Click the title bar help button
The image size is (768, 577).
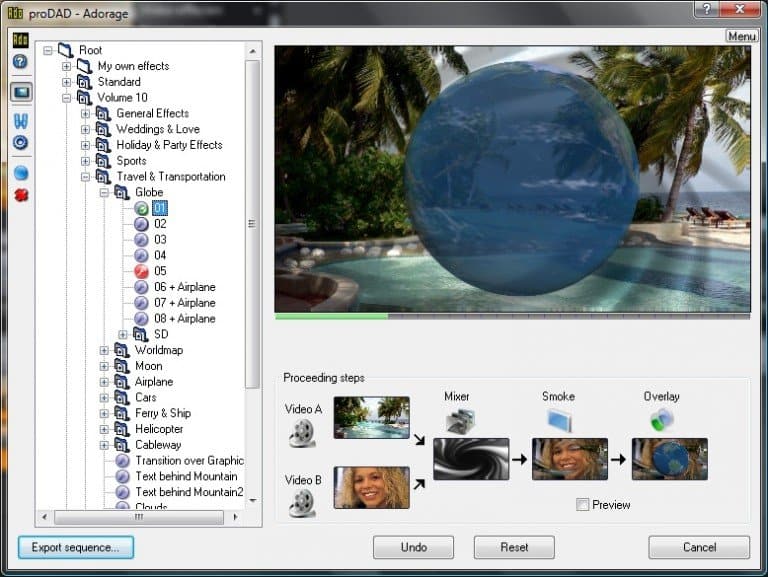pos(707,9)
